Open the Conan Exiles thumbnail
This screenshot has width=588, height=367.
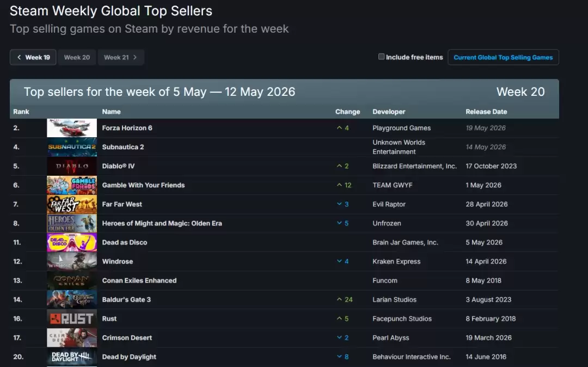point(72,281)
